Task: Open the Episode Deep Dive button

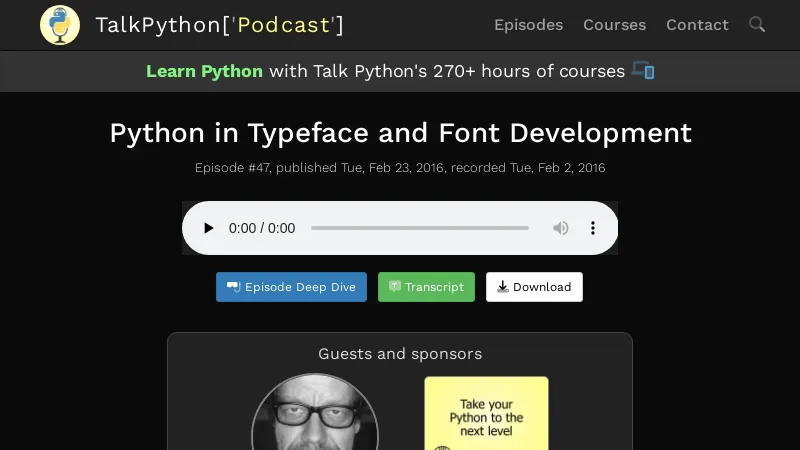Action: 291,287
